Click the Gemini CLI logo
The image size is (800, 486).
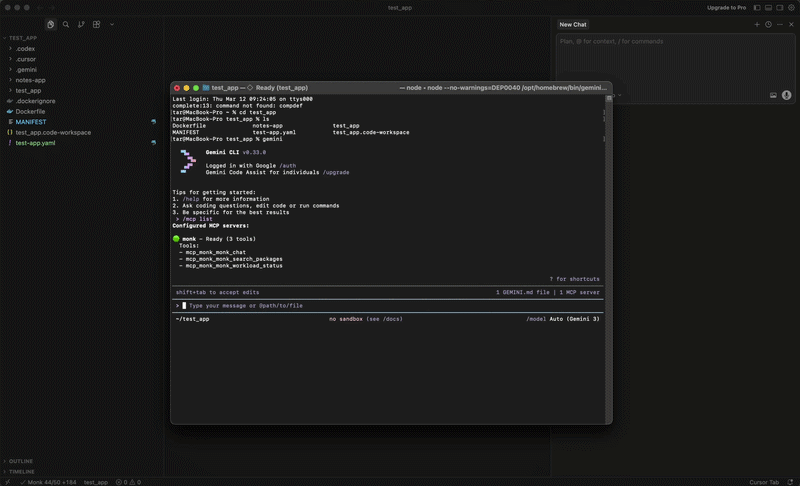(x=188, y=162)
